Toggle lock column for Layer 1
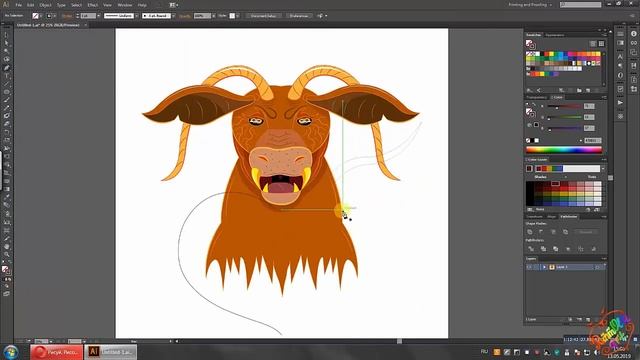 (x=536, y=267)
